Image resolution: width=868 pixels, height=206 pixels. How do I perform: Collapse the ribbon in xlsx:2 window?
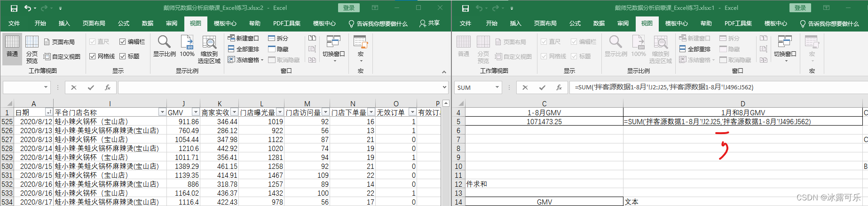coord(444,71)
